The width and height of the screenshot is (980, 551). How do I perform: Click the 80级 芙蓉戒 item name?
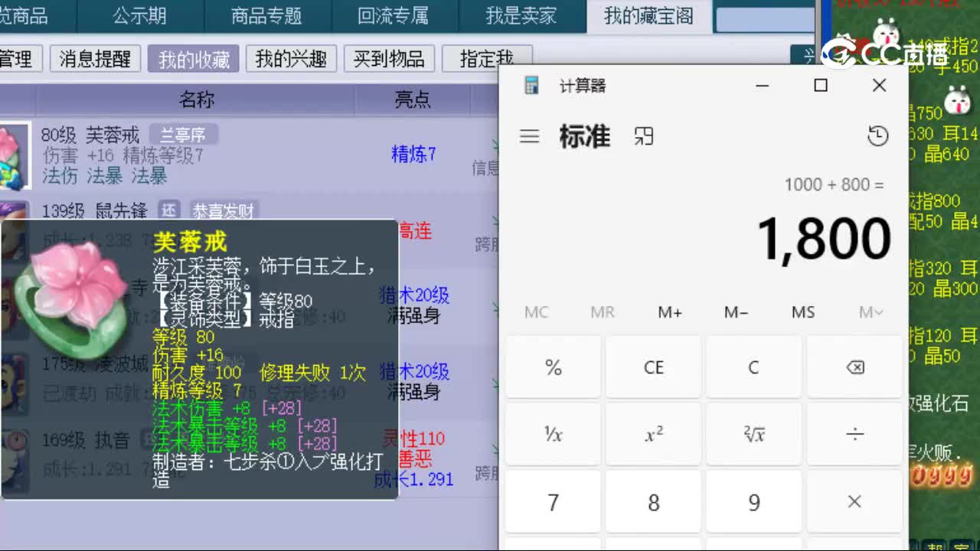[90, 135]
